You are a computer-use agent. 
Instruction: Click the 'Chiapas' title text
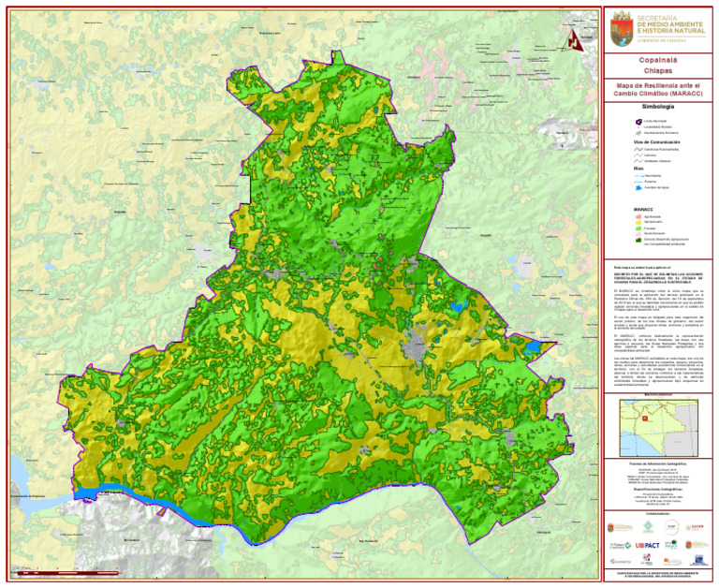pyautogui.click(x=658, y=71)
